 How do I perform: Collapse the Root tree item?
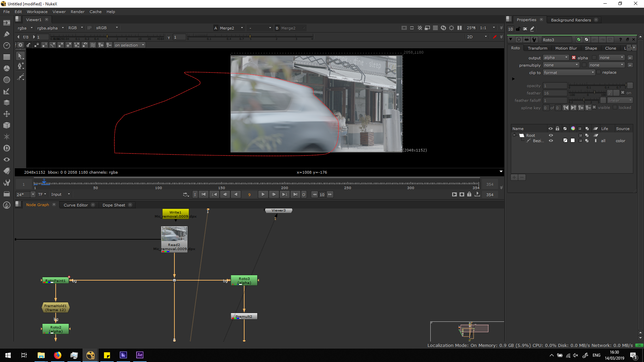click(x=514, y=135)
